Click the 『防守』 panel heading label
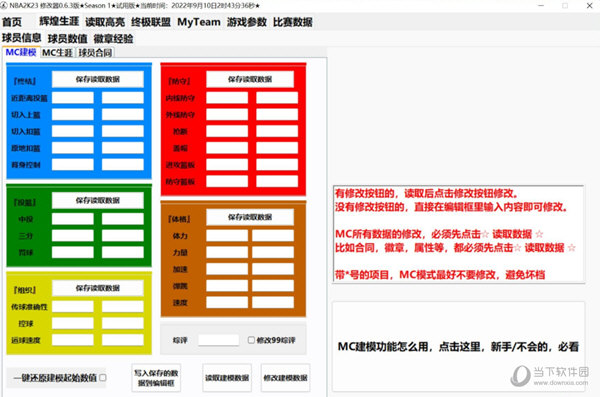The image size is (600, 397). [179, 81]
